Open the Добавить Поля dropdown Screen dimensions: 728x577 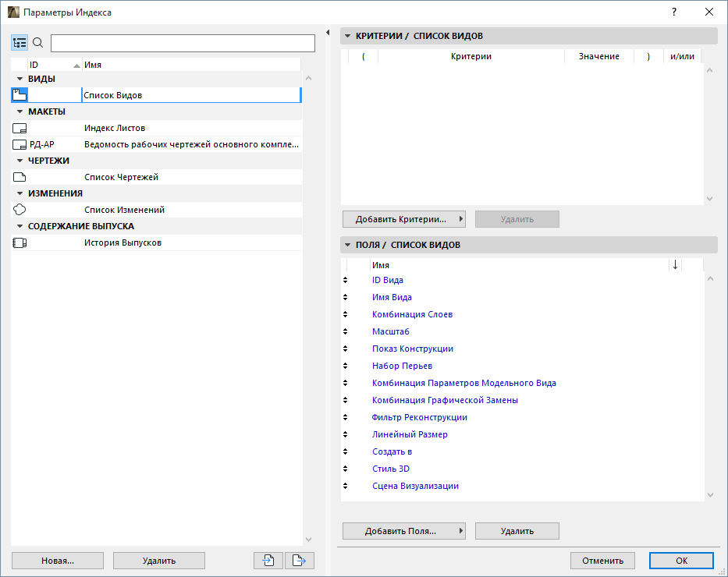[x=403, y=531]
